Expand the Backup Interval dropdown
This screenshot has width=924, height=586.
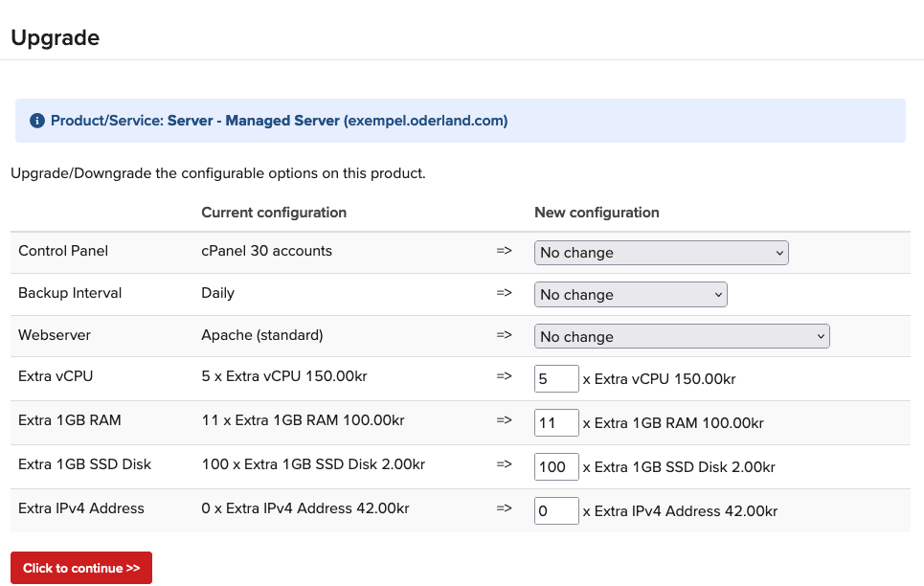coord(630,295)
